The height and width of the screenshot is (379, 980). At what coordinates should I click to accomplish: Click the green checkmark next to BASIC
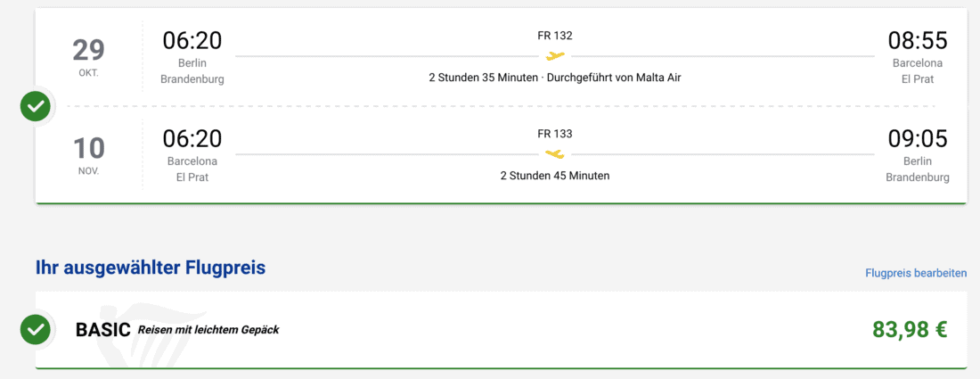point(36,330)
